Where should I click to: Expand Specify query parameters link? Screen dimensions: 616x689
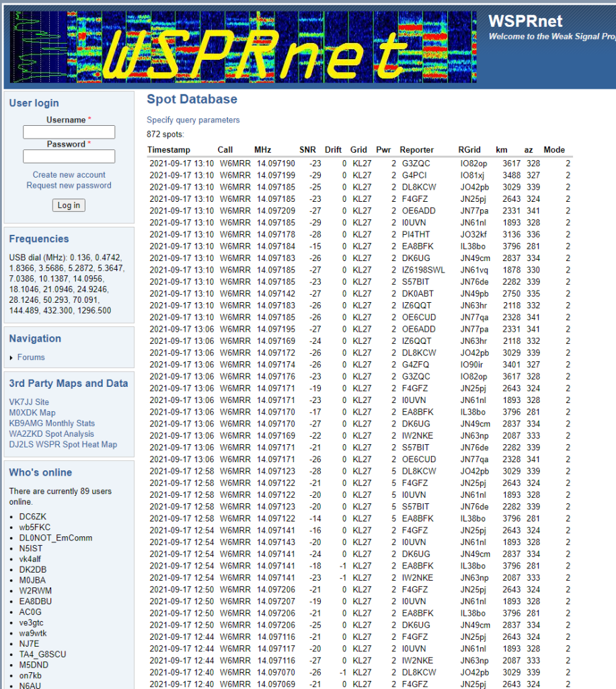click(x=193, y=120)
